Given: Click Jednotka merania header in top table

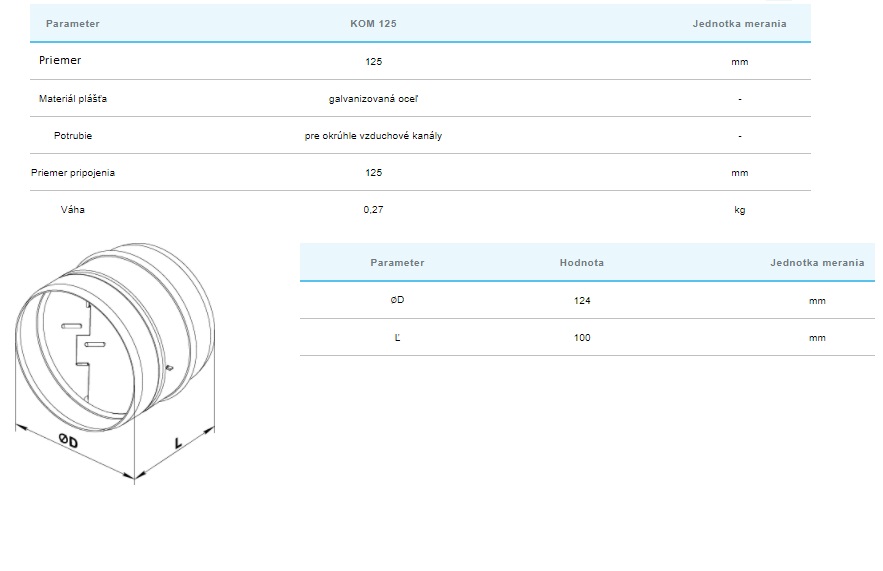Looking at the screenshot, I should (x=739, y=23).
